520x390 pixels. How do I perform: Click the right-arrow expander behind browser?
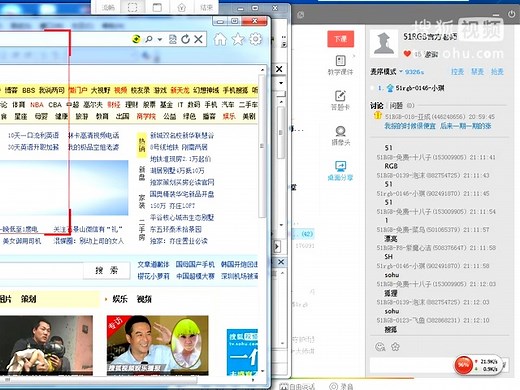pos(277,247)
